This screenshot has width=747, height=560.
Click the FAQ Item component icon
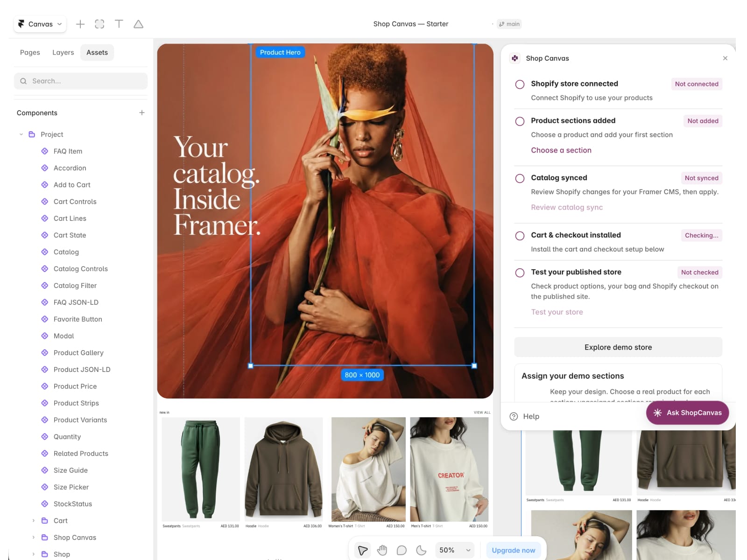(45, 151)
